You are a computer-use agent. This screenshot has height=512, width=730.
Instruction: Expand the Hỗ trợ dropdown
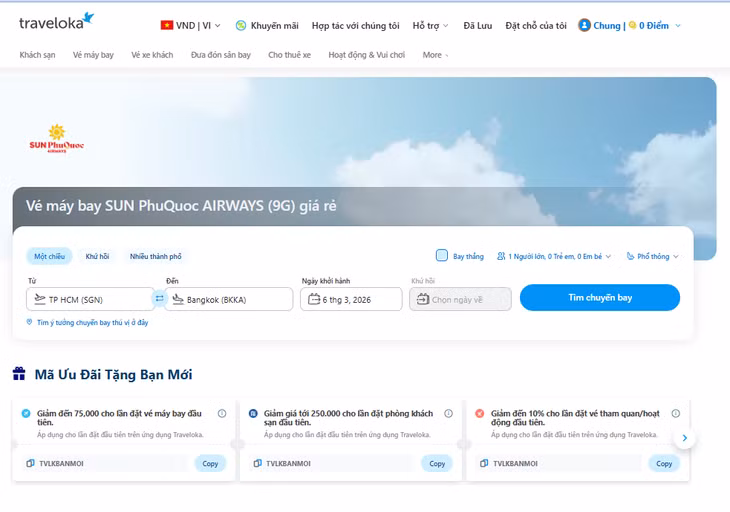[430, 26]
